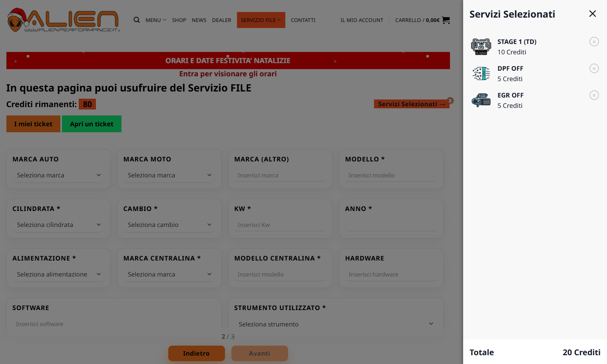607x364 pixels.
Task: Click the Modello input field
Action: [x=391, y=175]
